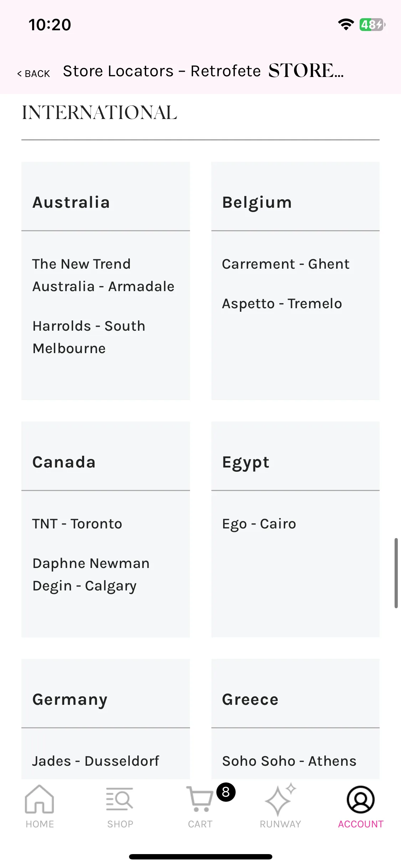Tap the cart badge showing 8

click(x=226, y=792)
